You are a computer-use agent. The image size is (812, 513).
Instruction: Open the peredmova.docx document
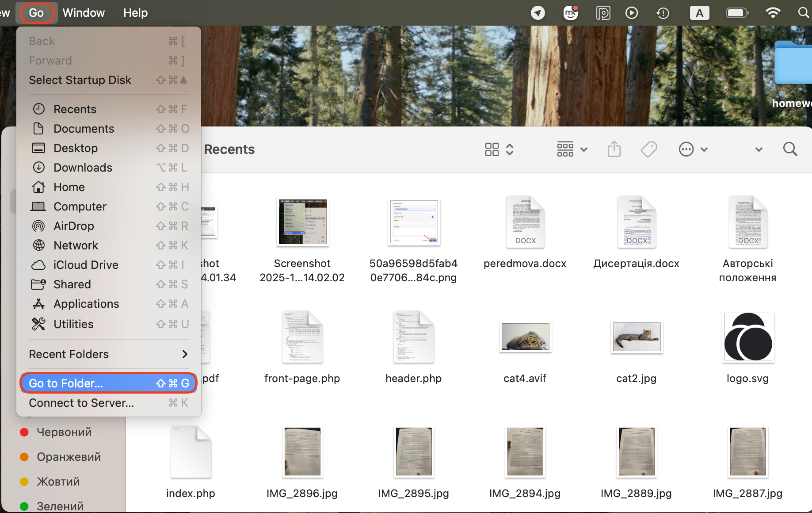pos(525,222)
